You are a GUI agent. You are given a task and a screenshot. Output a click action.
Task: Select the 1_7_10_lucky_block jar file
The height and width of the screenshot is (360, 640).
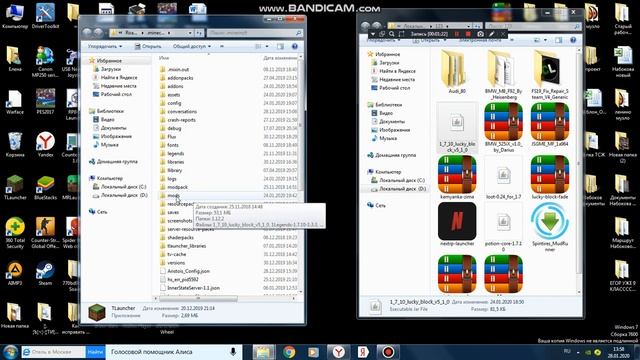(457, 128)
